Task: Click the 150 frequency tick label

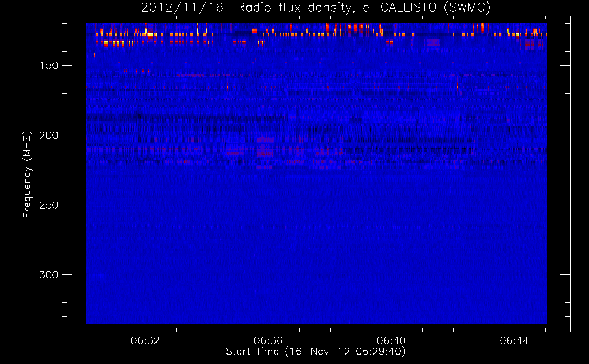Action: (49, 66)
